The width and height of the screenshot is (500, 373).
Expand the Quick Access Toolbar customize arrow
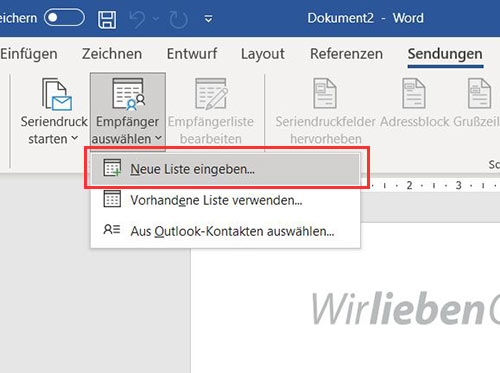[208, 19]
